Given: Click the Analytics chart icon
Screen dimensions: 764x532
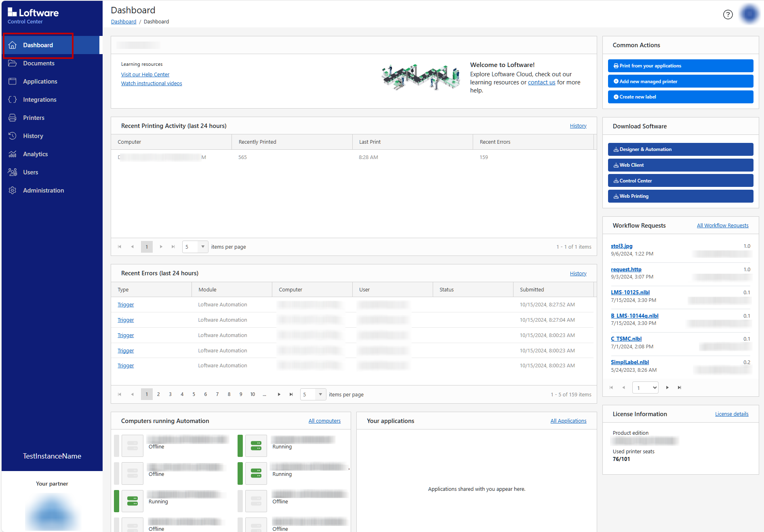Looking at the screenshot, I should tap(13, 154).
